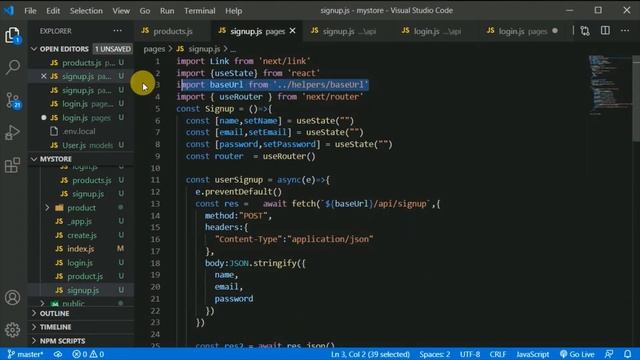The height and width of the screenshot is (360, 640).
Task: Open .env.local in Open Editors list
Action: (78, 131)
